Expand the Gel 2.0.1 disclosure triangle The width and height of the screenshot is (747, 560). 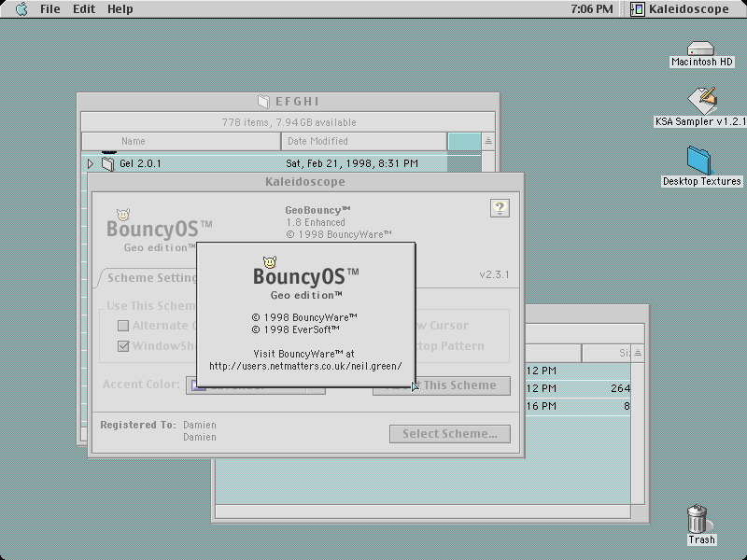point(91,163)
